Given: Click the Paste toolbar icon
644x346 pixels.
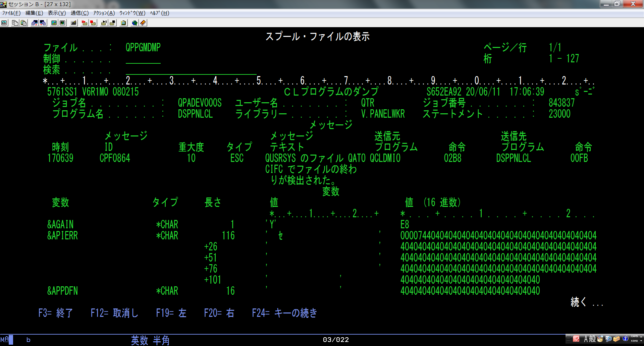Looking at the screenshot, I should pyautogui.click(x=23, y=23).
